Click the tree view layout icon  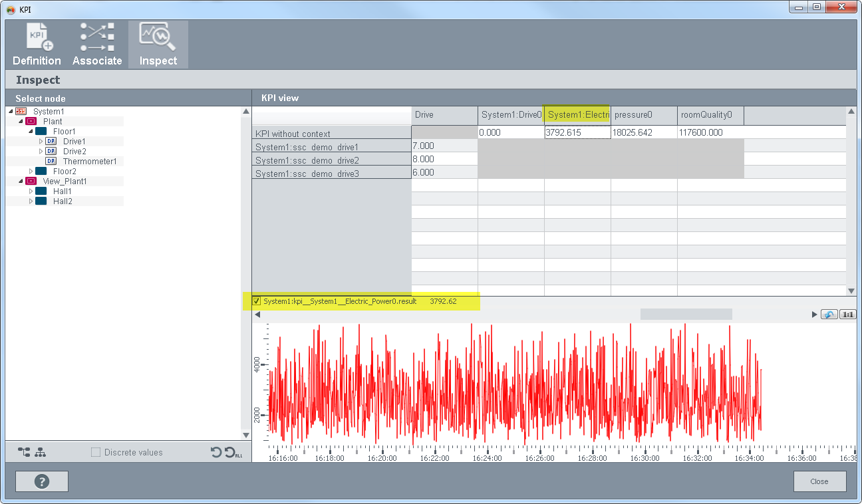[25, 453]
